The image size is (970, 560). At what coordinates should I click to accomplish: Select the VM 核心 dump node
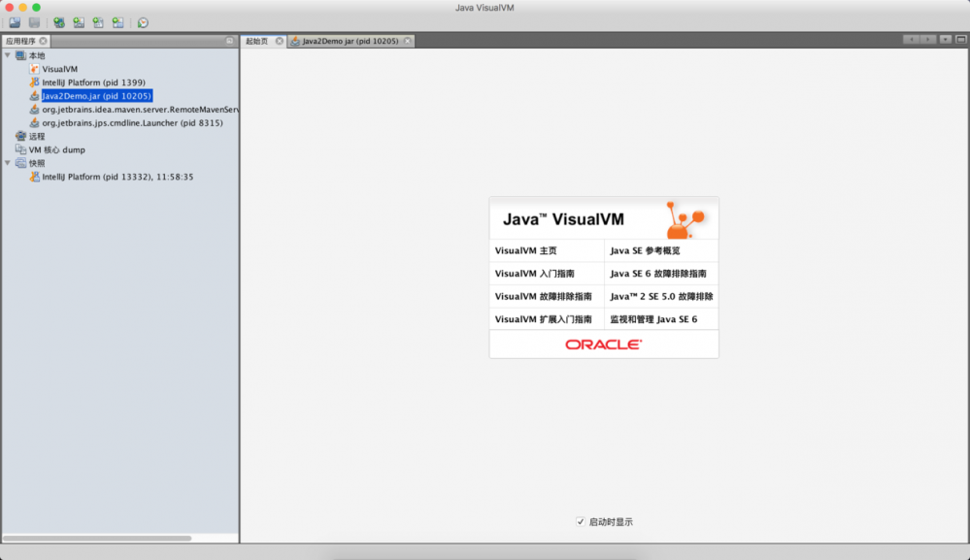[x=54, y=148]
